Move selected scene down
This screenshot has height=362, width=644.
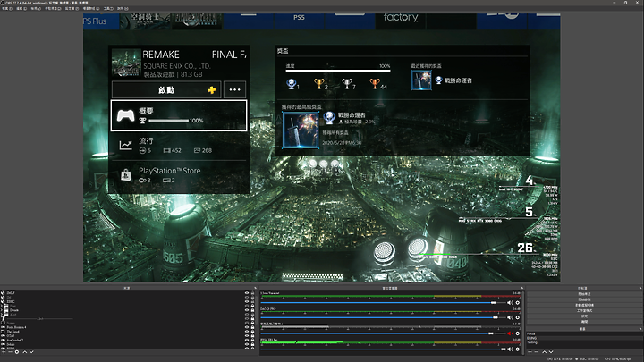click(x=551, y=352)
